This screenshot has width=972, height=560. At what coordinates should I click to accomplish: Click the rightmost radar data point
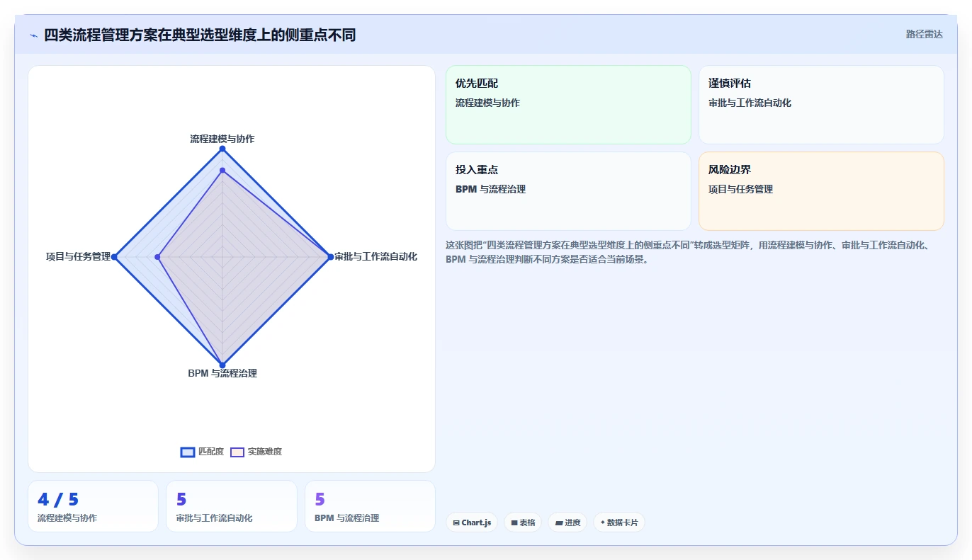(330, 257)
